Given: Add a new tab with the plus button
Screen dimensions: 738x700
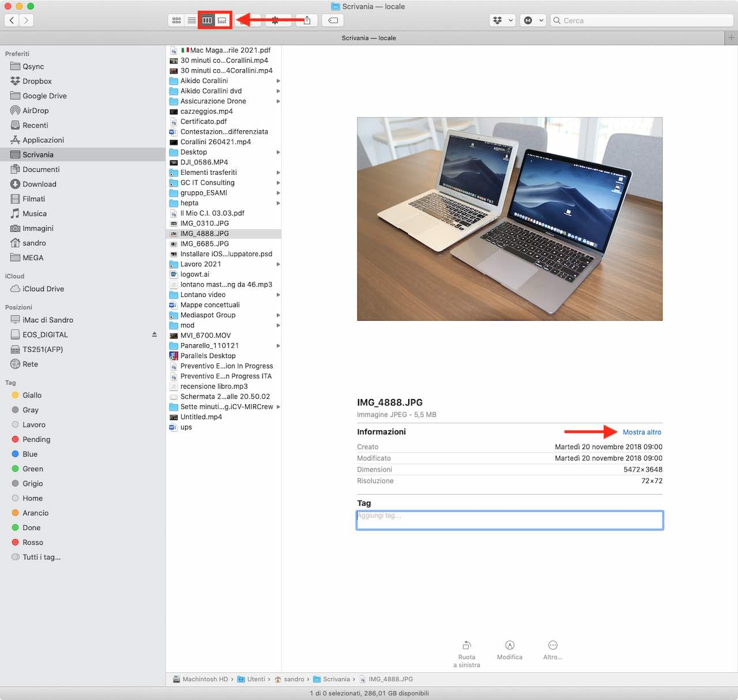Looking at the screenshot, I should (731, 38).
